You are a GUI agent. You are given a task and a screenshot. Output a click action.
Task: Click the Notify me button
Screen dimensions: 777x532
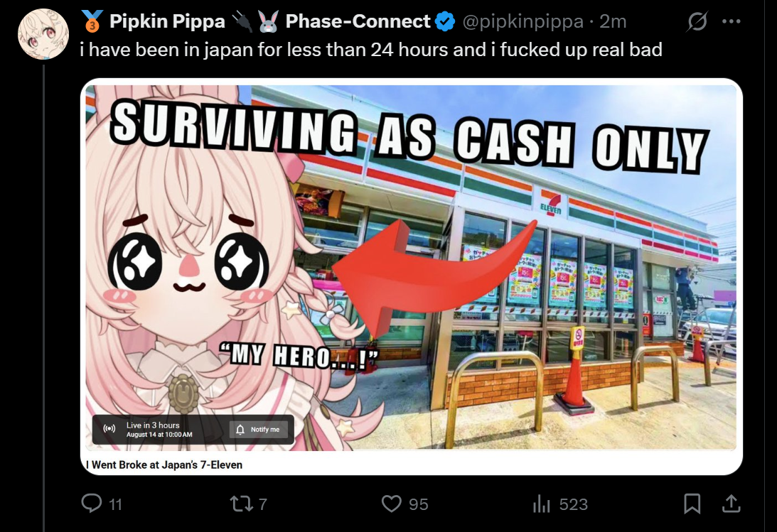coord(258,429)
